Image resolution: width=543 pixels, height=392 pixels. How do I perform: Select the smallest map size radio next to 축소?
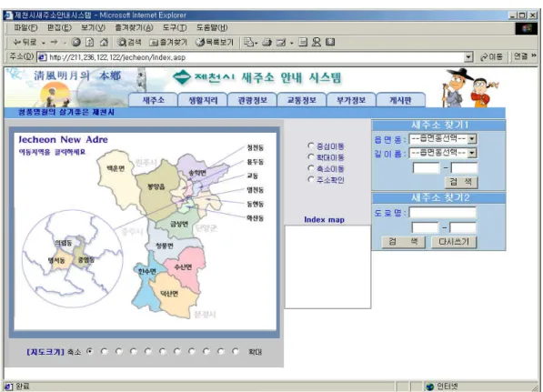(x=90, y=351)
